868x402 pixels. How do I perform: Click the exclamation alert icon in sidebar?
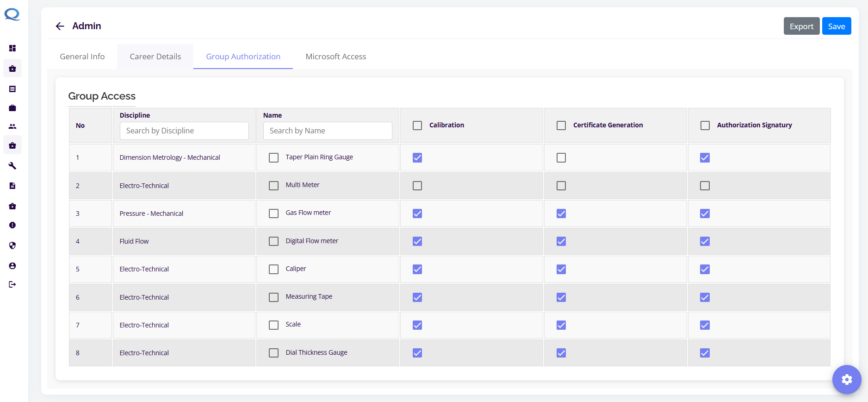12,225
